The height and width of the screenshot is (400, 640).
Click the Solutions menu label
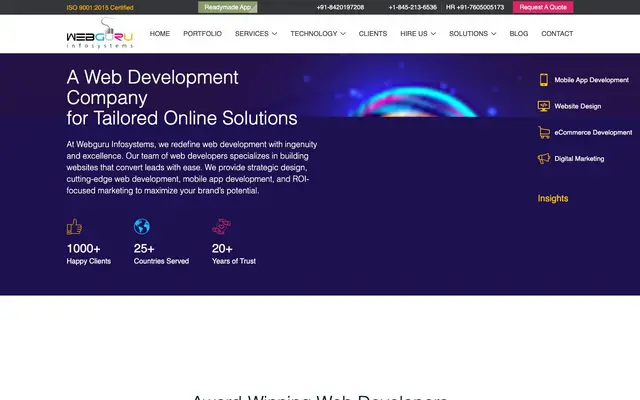click(469, 33)
